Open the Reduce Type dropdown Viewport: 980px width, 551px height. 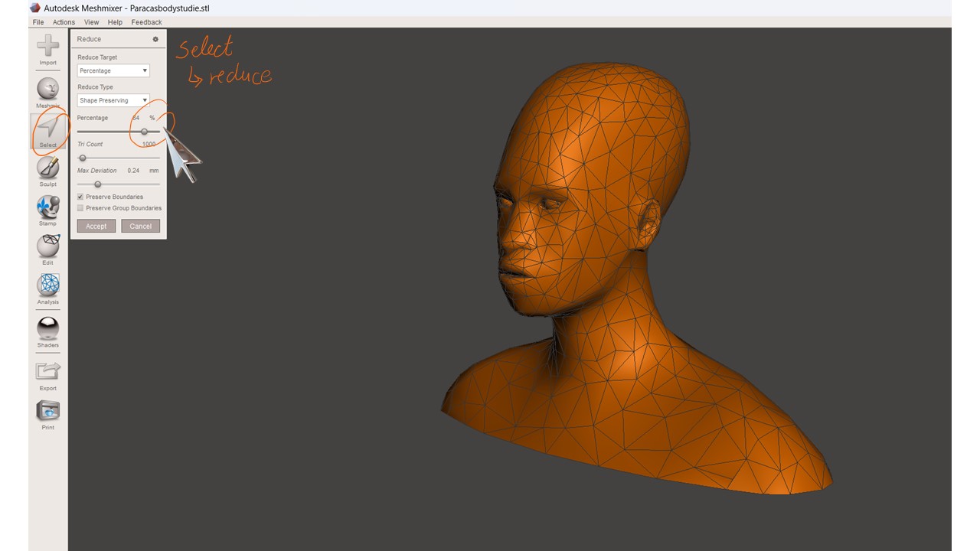pos(113,100)
